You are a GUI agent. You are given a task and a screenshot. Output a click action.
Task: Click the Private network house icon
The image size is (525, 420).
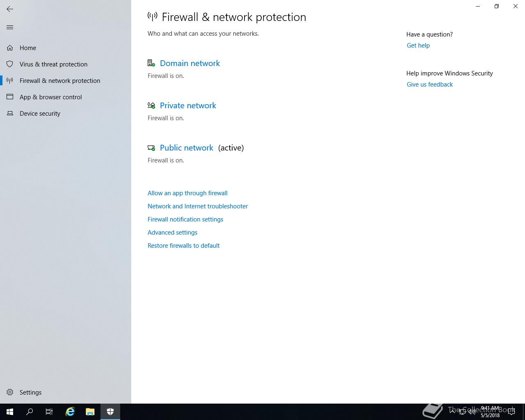pos(151,105)
